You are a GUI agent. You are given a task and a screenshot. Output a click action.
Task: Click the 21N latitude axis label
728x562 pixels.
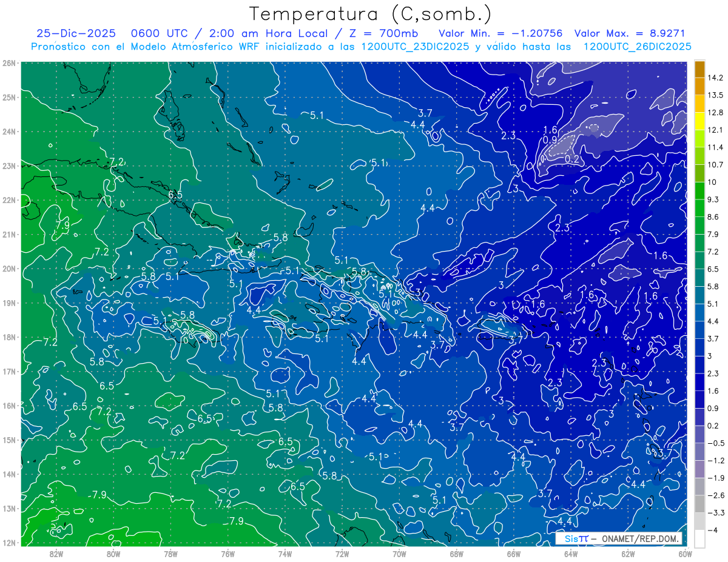click(x=9, y=234)
